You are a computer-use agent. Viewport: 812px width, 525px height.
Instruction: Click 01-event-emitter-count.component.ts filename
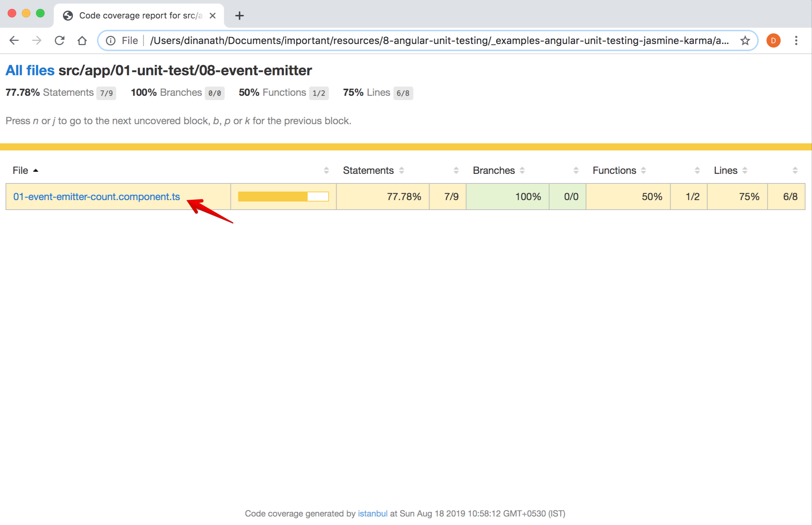coord(96,196)
